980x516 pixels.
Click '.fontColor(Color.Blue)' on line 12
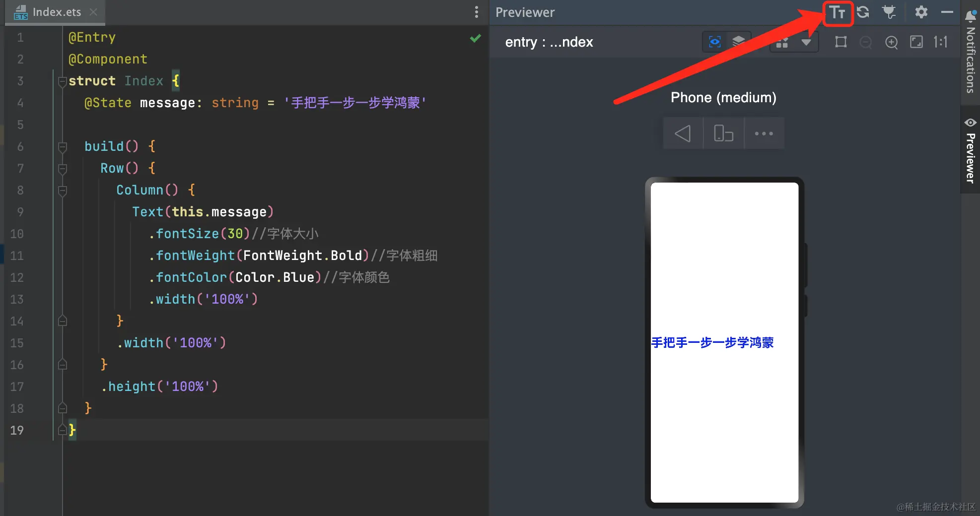235,277
